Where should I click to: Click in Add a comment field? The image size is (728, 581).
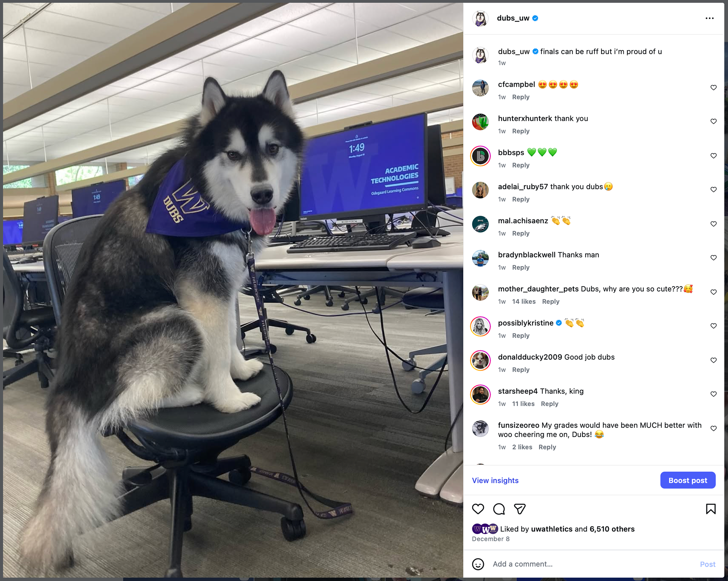tap(591, 564)
